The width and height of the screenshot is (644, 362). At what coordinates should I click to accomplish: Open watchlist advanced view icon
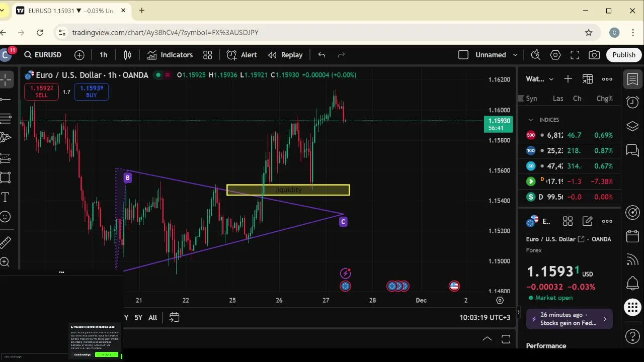(588, 79)
